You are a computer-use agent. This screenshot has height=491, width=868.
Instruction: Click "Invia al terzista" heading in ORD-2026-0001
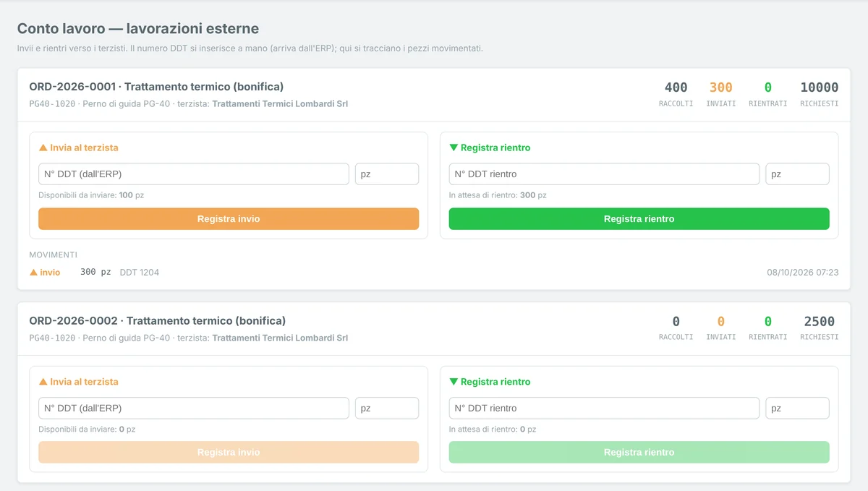(x=78, y=148)
